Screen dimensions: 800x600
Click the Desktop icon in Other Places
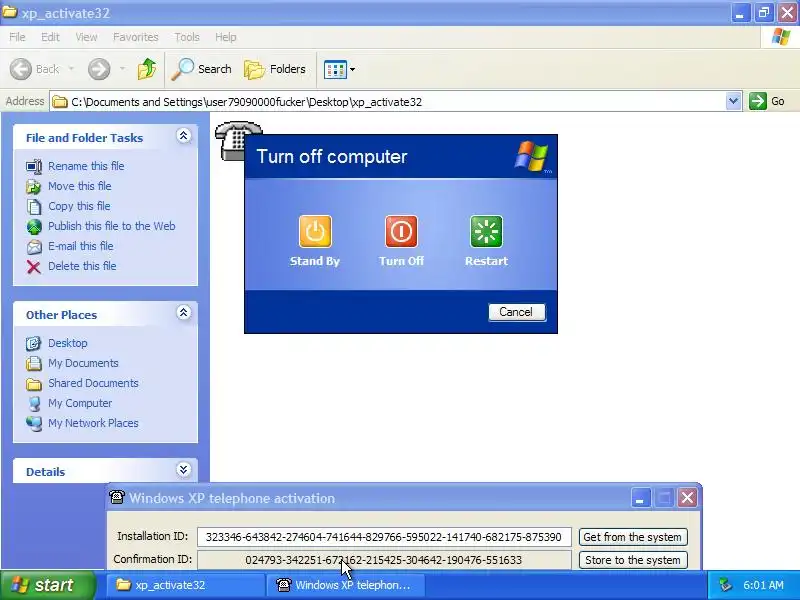34,343
